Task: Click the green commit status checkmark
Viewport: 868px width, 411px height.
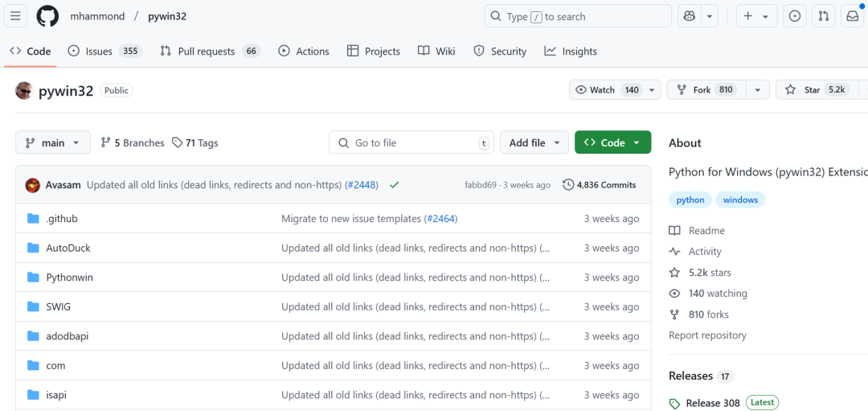Action: pyautogui.click(x=394, y=185)
